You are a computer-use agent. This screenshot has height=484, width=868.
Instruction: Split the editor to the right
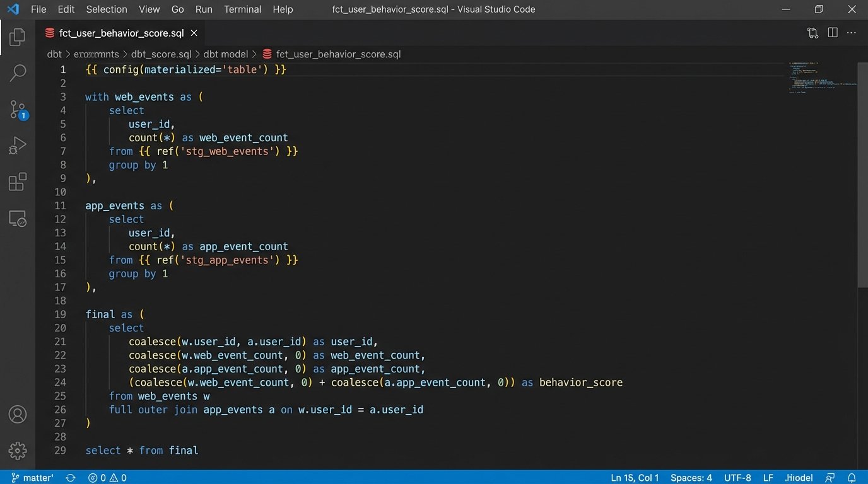click(x=833, y=33)
